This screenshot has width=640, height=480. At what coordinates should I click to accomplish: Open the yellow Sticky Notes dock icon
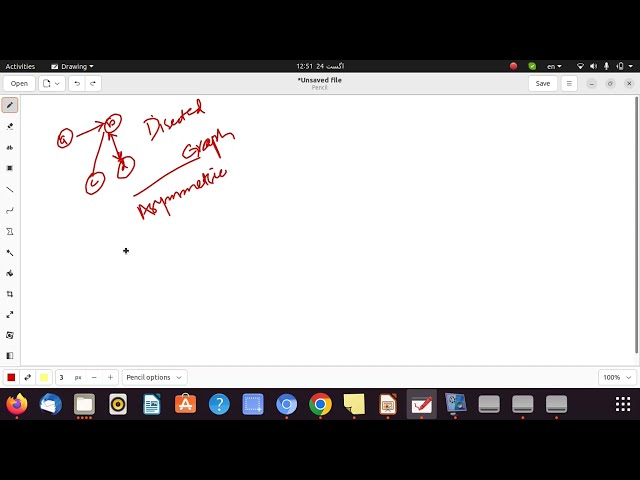(354, 404)
